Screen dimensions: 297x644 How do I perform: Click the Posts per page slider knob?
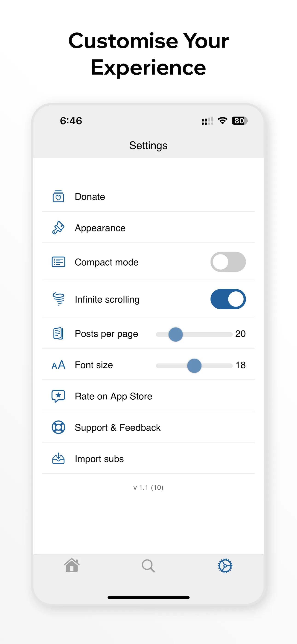pyautogui.click(x=175, y=334)
